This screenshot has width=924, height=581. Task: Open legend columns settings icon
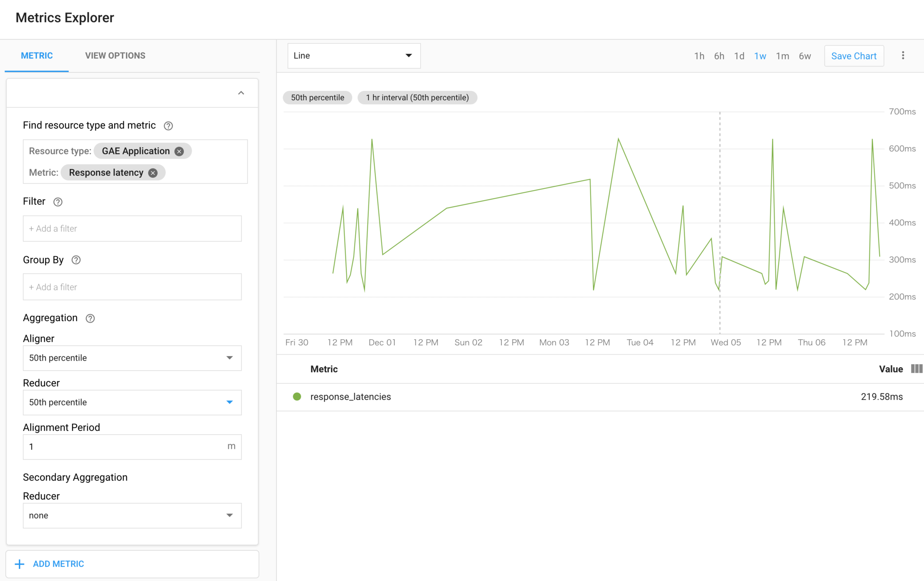[x=916, y=369]
